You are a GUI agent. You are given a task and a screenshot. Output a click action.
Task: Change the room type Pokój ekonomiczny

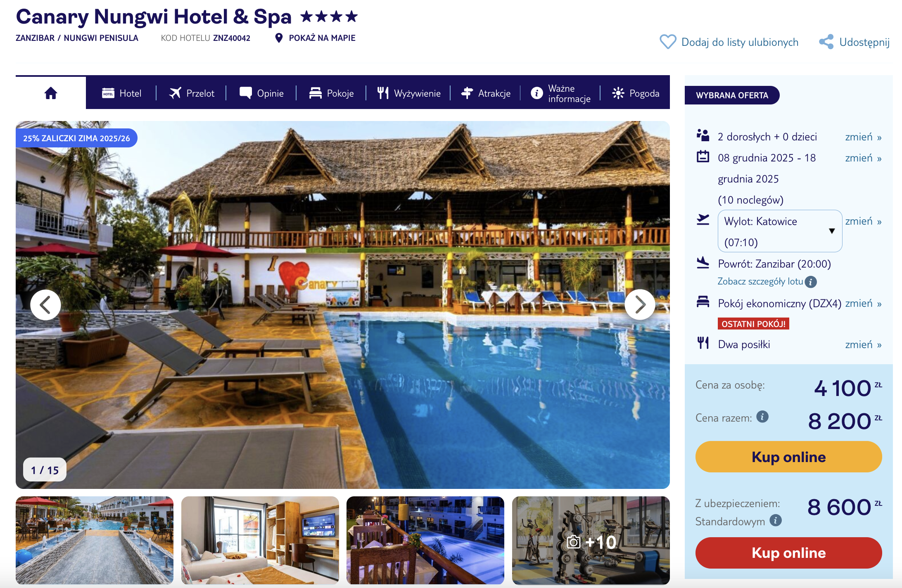863,303
